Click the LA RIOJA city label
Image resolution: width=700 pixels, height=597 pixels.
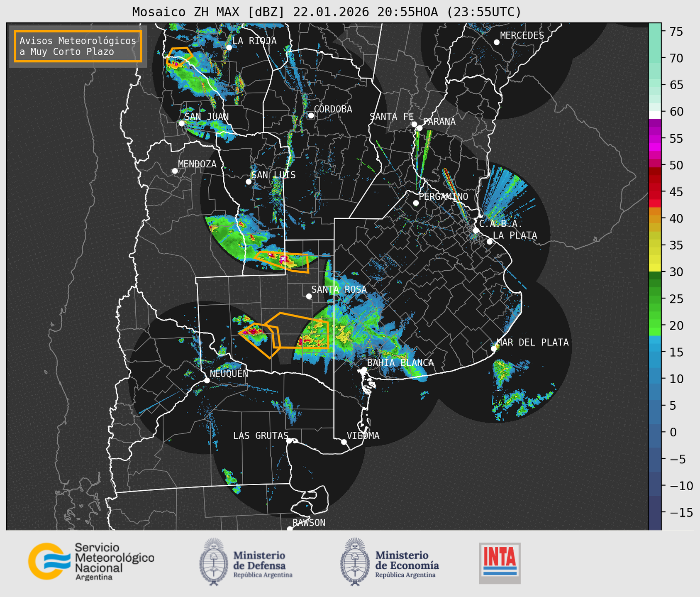[254, 41]
